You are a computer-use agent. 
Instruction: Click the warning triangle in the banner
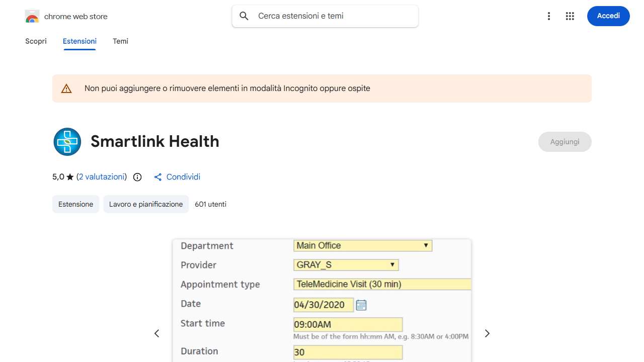[x=66, y=88]
